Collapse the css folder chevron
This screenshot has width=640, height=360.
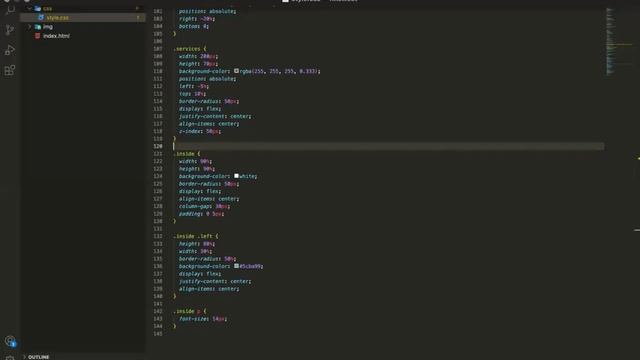coord(29,8)
